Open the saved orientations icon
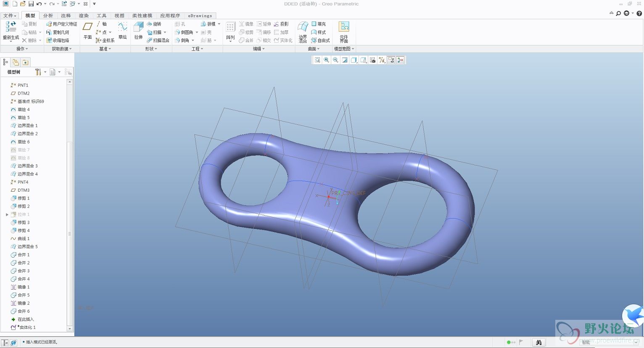The height and width of the screenshot is (348, 644). 363,60
